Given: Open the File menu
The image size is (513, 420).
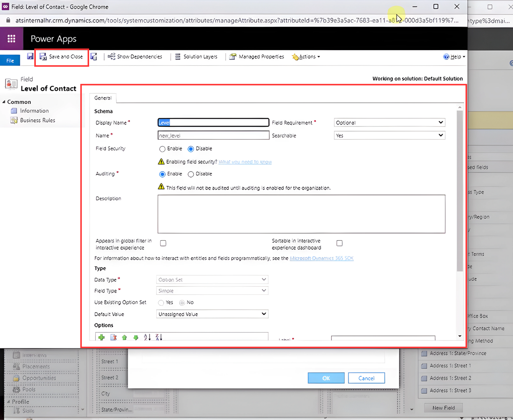Looking at the screenshot, I should click(x=10, y=60).
